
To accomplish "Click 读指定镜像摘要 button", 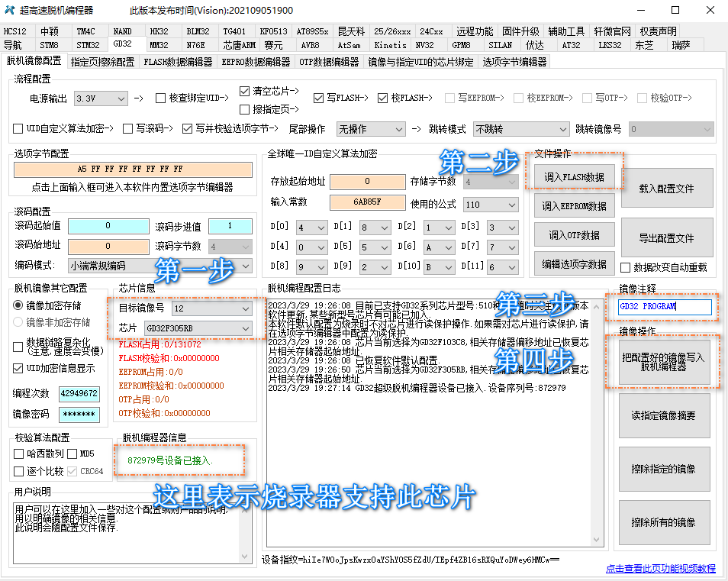I will 663,415.
